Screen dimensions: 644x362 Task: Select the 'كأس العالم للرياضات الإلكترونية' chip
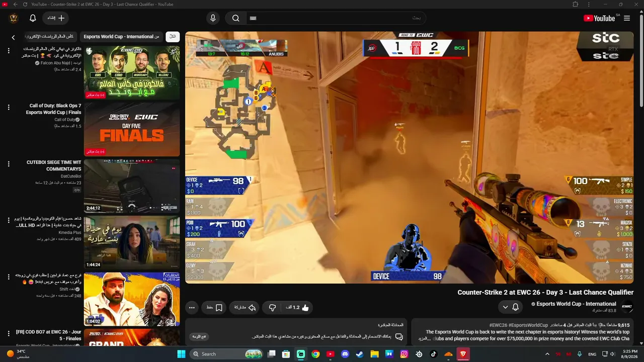[x=49, y=37]
